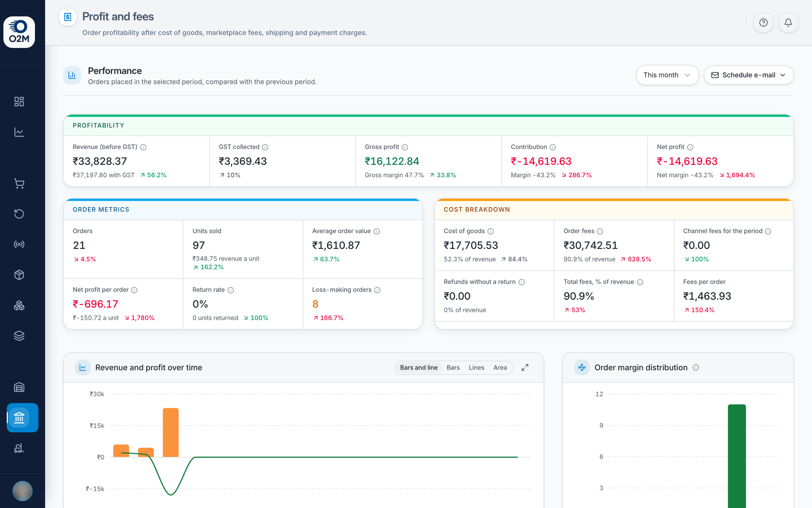Open the shopping cart orders sidebar icon

click(x=19, y=183)
